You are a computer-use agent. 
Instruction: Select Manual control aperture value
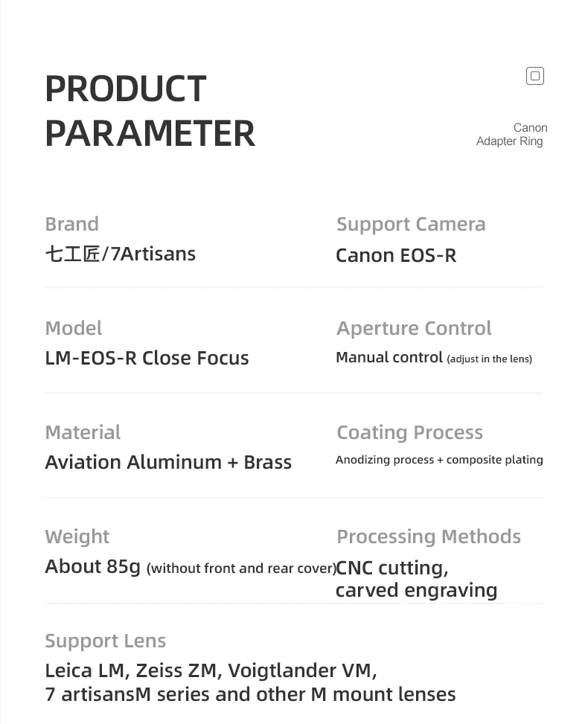coord(434,358)
